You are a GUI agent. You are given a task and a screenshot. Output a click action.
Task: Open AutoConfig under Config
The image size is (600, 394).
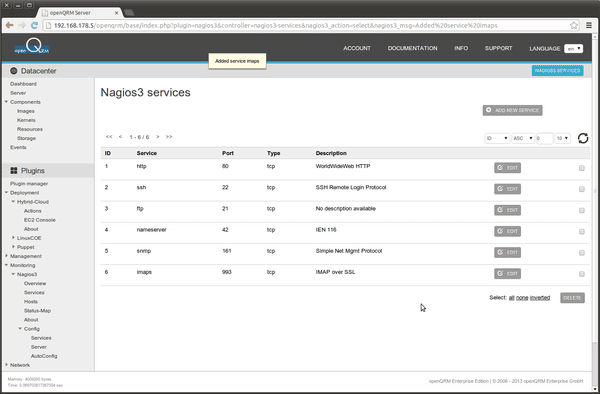pyautogui.click(x=44, y=356)
